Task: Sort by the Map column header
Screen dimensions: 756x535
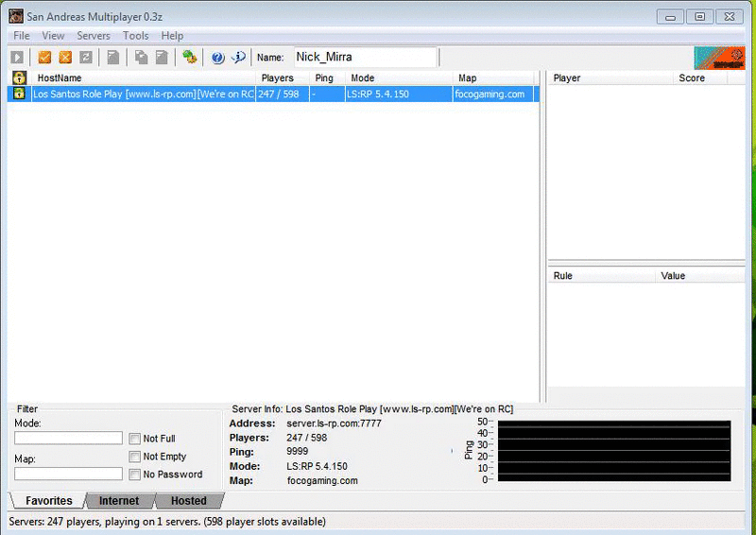Action: [x=493, y=78]
